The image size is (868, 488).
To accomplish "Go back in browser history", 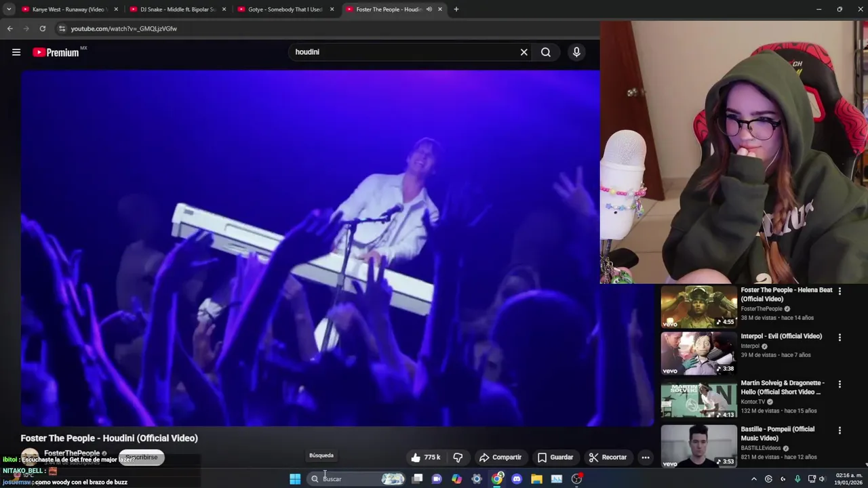I will point(9,28).
